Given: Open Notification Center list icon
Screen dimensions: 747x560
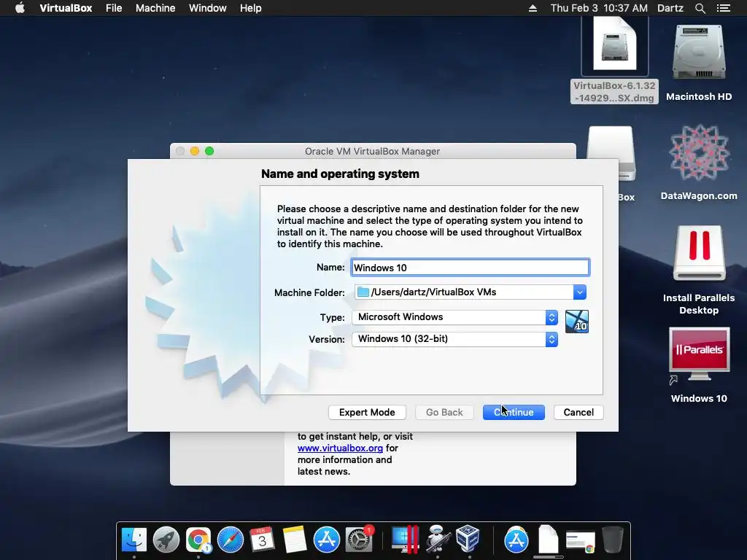Looking at the screenshot, I should pyautogui.click(x=723, y=8).
